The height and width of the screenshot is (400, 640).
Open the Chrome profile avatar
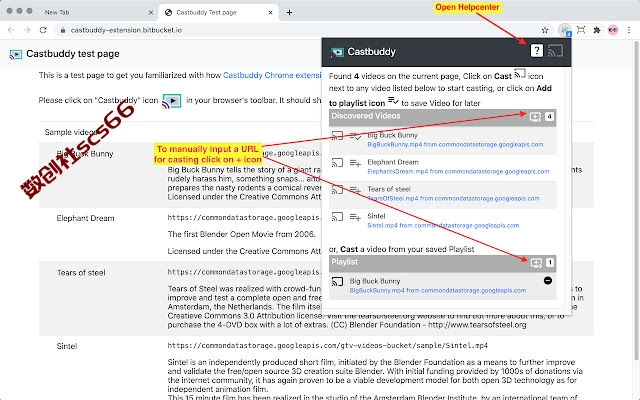(x=613, y=30)
